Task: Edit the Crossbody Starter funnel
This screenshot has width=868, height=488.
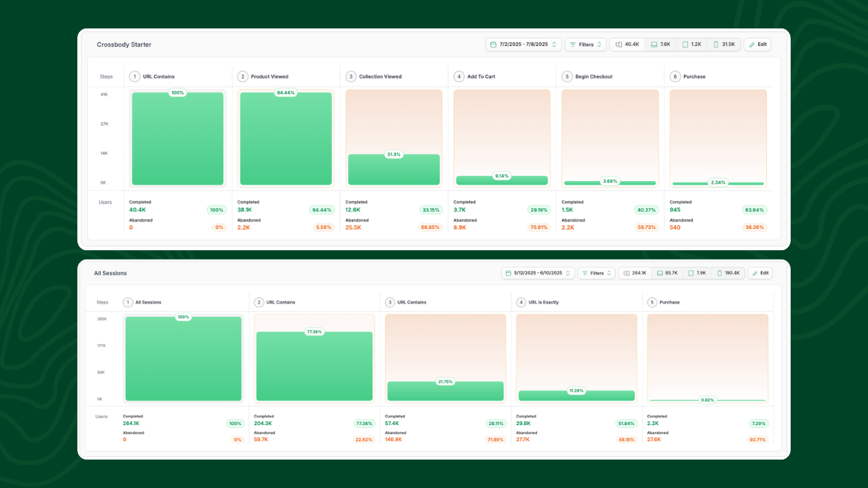Action: click(x=757, y=44)
